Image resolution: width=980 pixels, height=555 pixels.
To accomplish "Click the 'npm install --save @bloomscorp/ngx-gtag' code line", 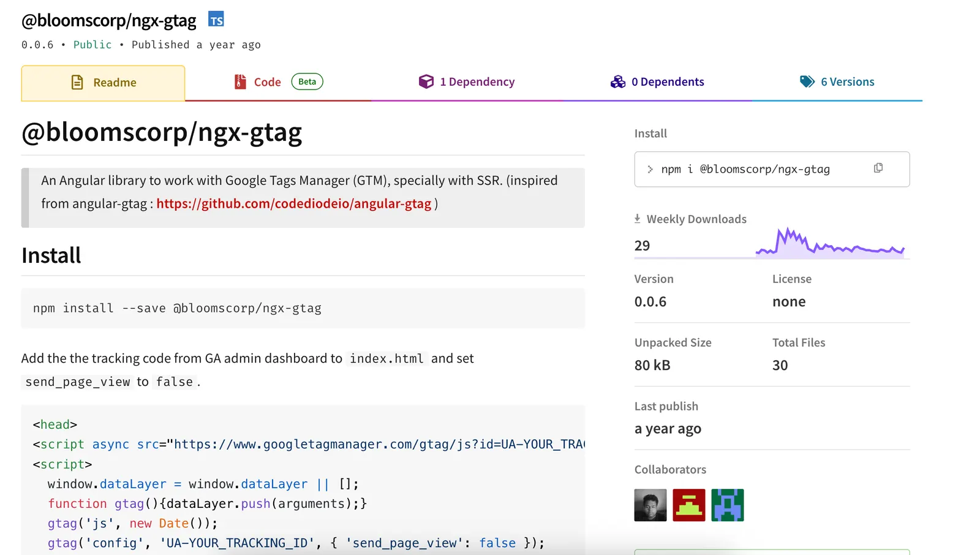I will [x=177, y=308].
